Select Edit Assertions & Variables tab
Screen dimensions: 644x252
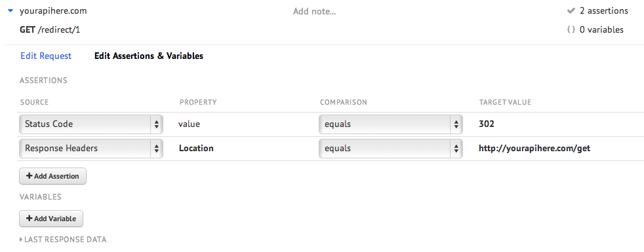tap(149, 56)
